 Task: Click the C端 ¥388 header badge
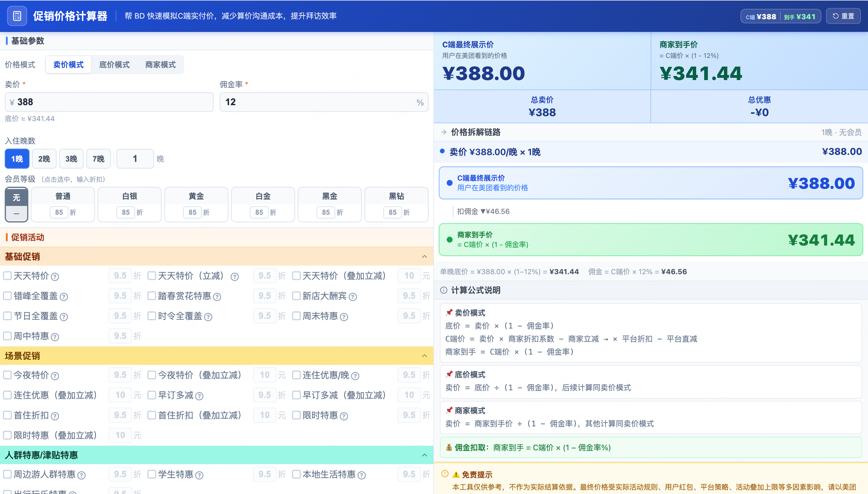[761, 17]
